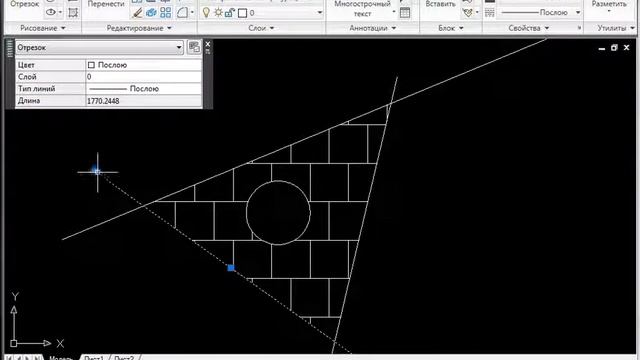
Task: Restore the drawing window
Action: point(614,48)
